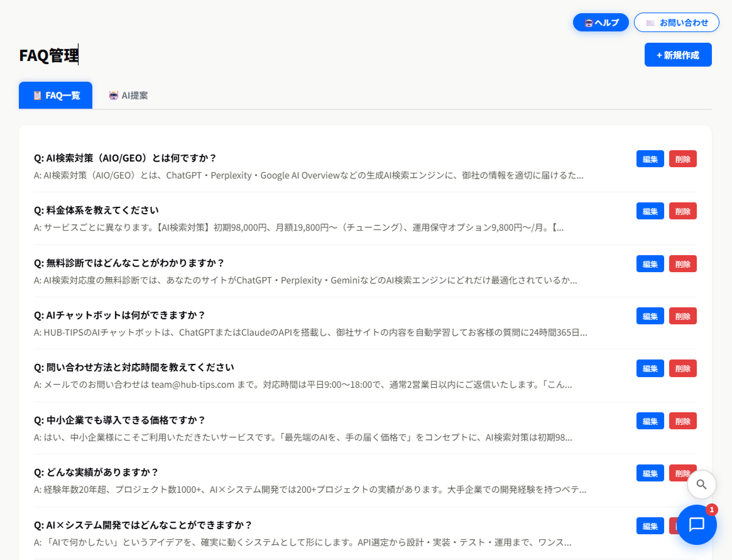Click the plus icon on 新規作成 button
This screenshot has height=560, width=732.
click(x=658, y=55)
